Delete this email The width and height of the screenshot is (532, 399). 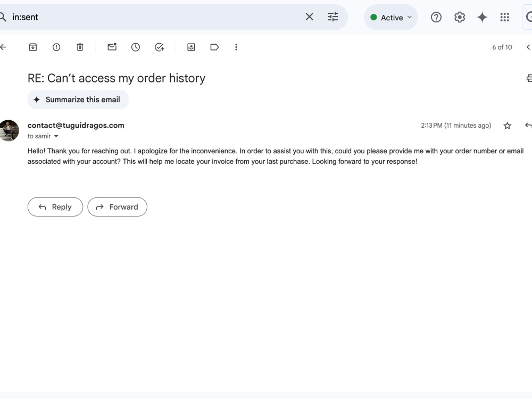[80, 47]
